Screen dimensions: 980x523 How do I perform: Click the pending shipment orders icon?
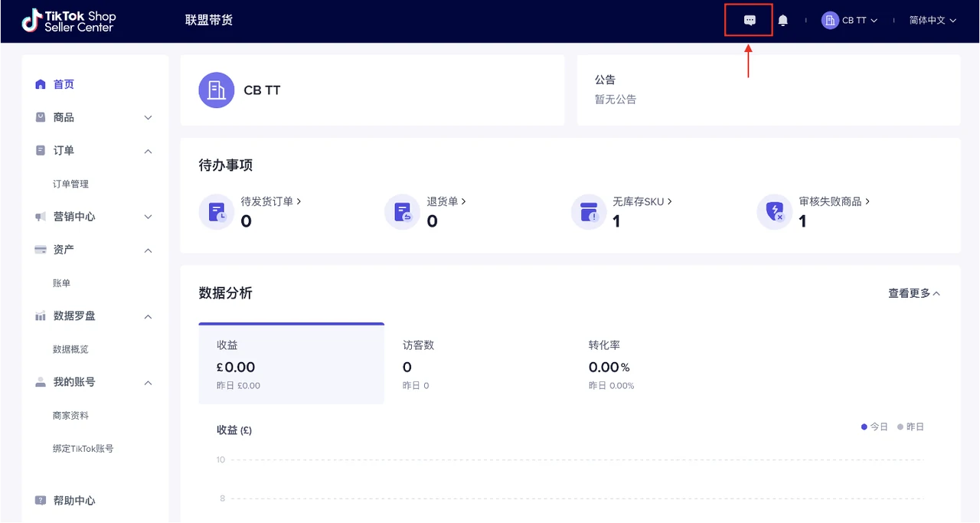(x=217, y=212)
